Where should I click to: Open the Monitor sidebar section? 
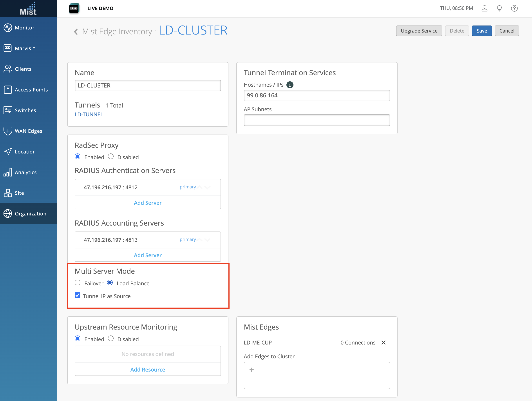25,28
